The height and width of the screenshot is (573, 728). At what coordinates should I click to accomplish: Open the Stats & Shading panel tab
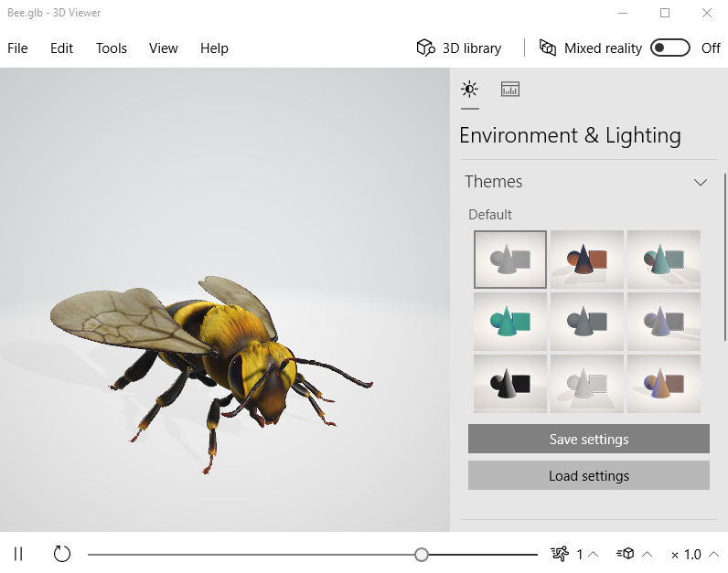510,90
